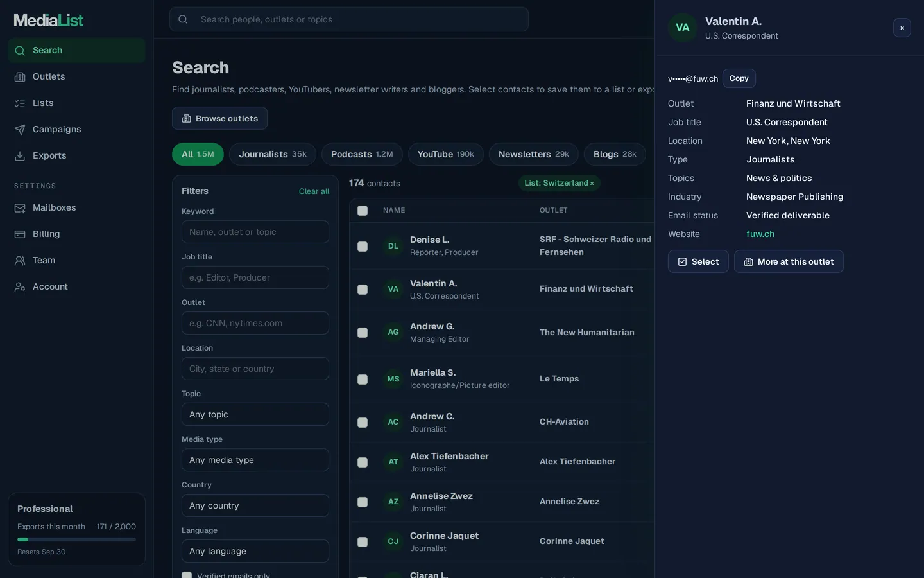Image resolution: width=924 pixels, height=578 pixels.
Task: Open the Any language dropdown
Action: pyautogui.click(x=255, y=551)
